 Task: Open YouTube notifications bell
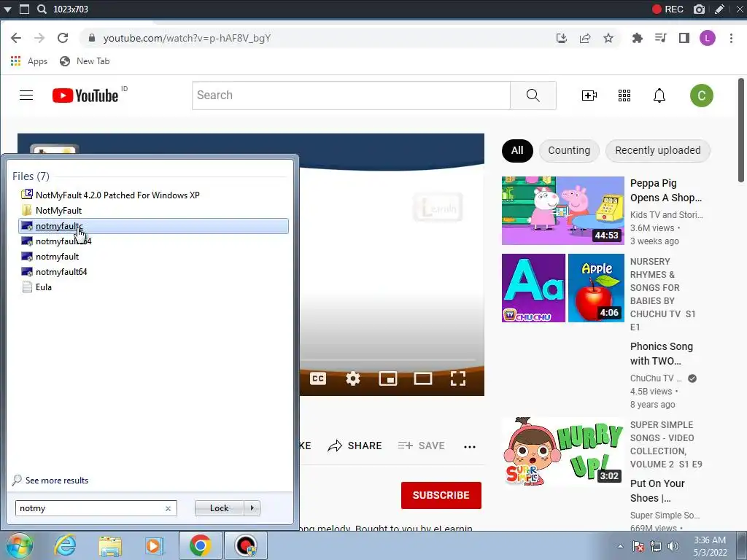[x=659, y=96]
